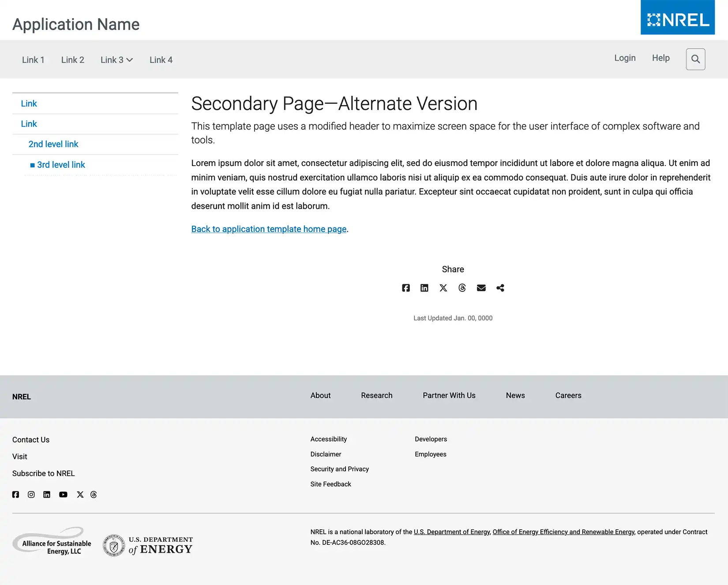Open NREL's YouTube channel from the footer

coord(63,494)
